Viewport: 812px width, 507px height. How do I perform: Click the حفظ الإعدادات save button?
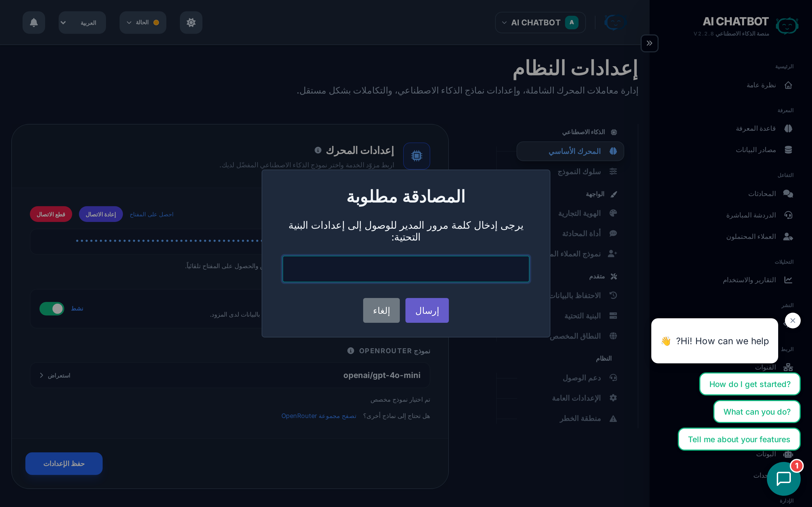tap(64, 463)
